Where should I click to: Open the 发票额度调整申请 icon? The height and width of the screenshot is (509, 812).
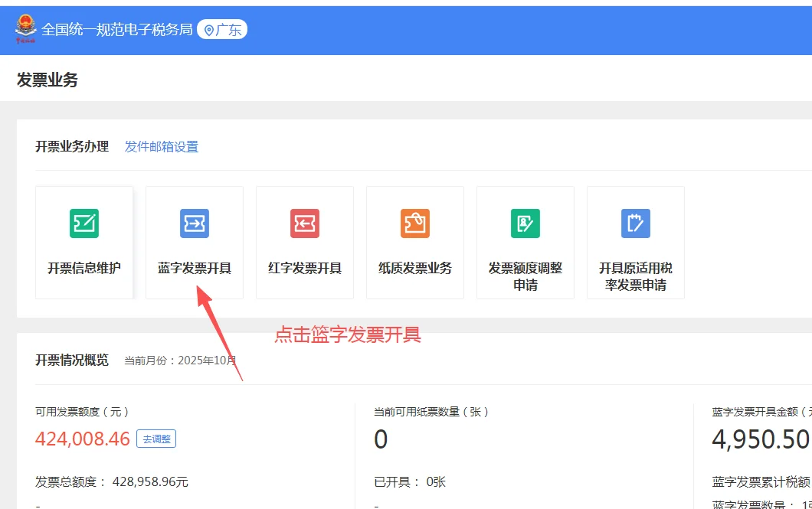[x=525, y=241]
